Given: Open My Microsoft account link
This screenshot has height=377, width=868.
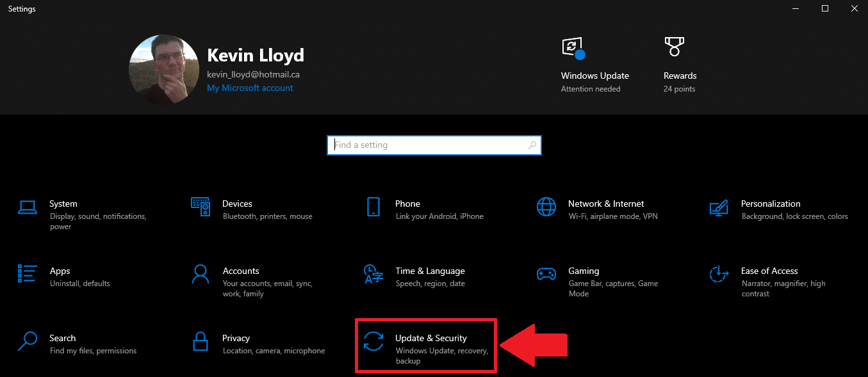Looking at the screenshot, I should 250,88.
